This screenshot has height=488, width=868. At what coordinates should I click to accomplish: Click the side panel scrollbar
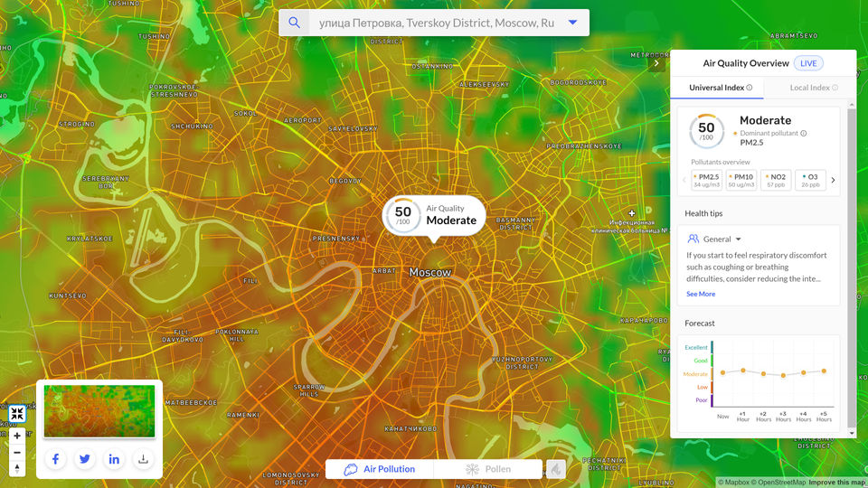click(x=852, y=267)
